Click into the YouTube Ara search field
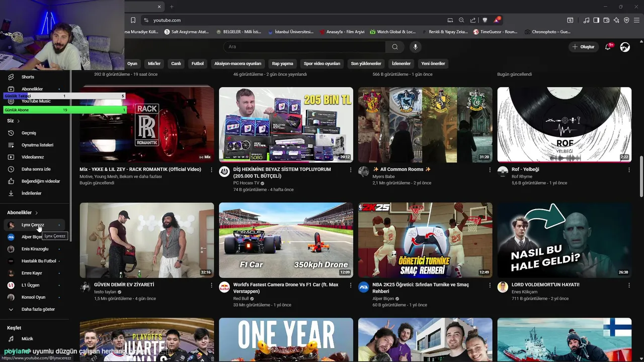This screenshot has height=362, width=644. (304, 47)
